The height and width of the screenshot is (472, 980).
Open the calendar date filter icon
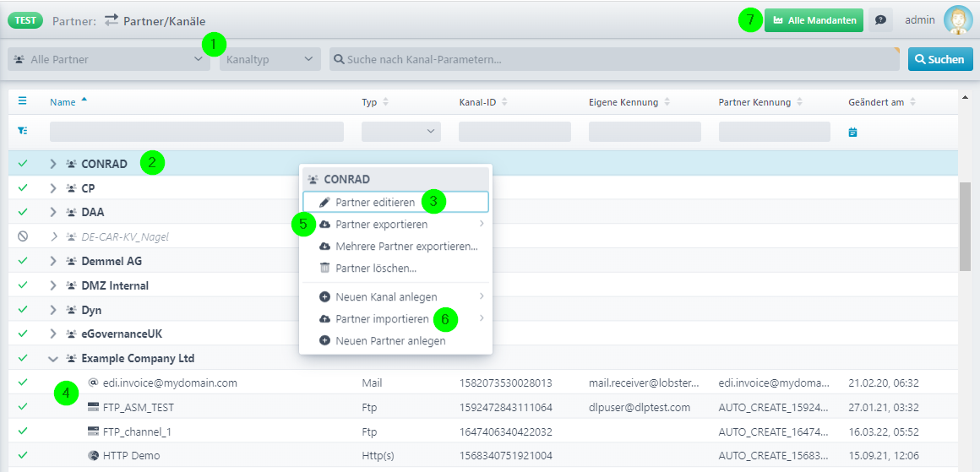(x=853, y=132)
